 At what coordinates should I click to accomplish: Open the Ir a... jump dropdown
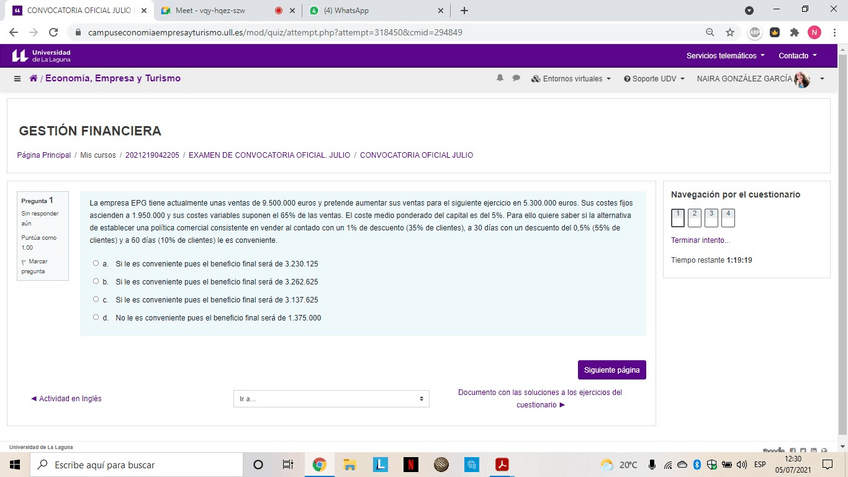[x=331, y=399]
